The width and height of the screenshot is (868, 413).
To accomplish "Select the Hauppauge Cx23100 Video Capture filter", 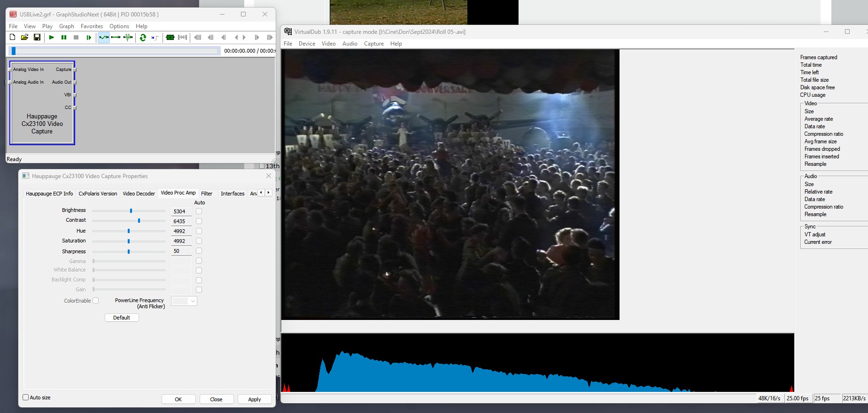I will tap(42, 103).
